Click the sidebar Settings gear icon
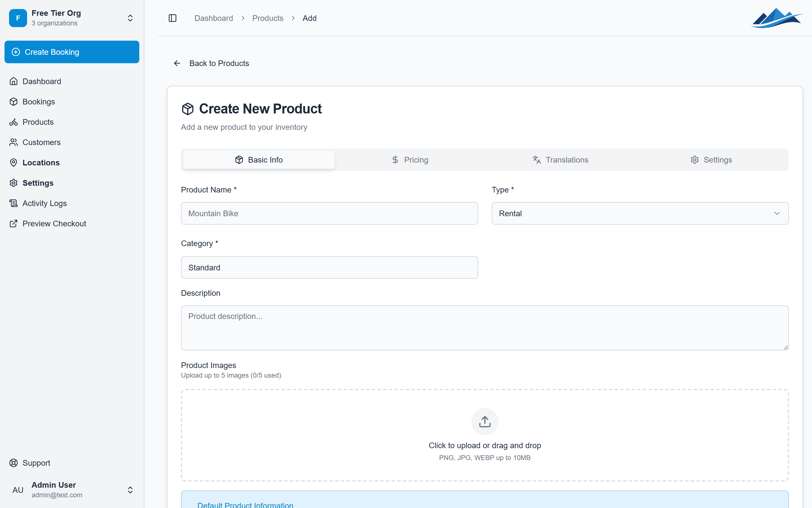The image size is (812, 508). [14, 183]
